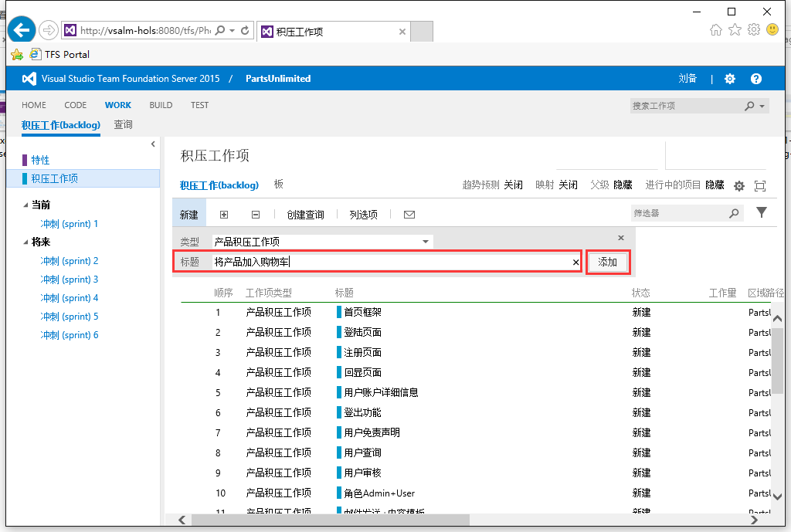Click the smiley feedback icon

[x=772, y=30]
